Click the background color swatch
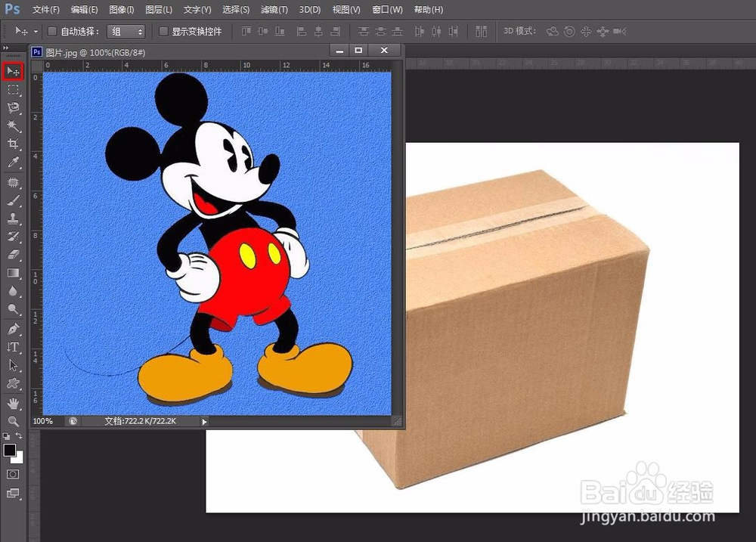The image size is (756, 542). 19,459
